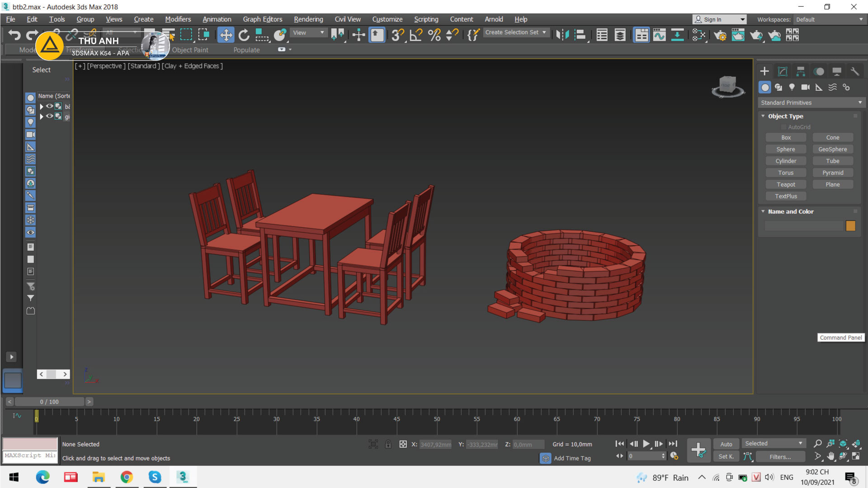868x488 pixels.
Task: Open the Modifiers menu
Action: click(x=178, y=19)
